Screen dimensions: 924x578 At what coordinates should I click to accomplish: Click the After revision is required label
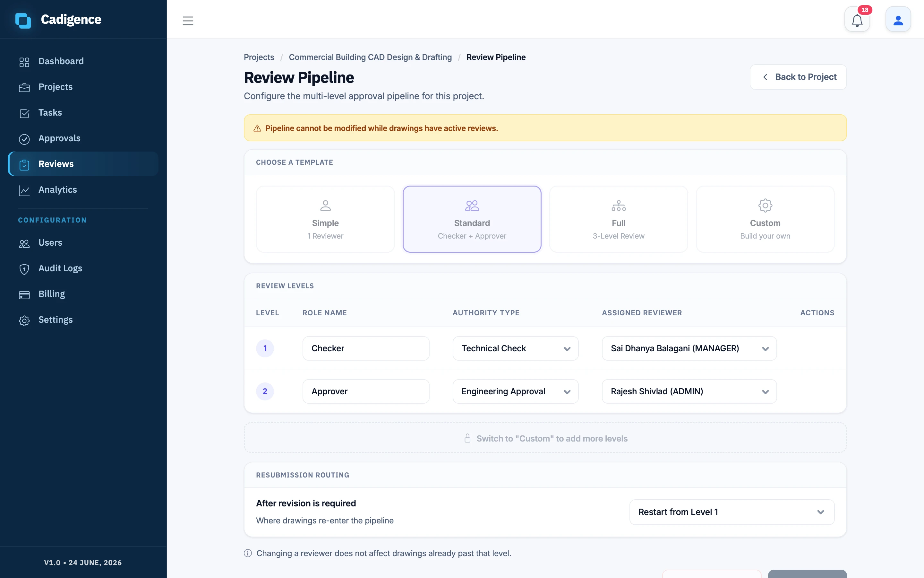coord(306,504)
